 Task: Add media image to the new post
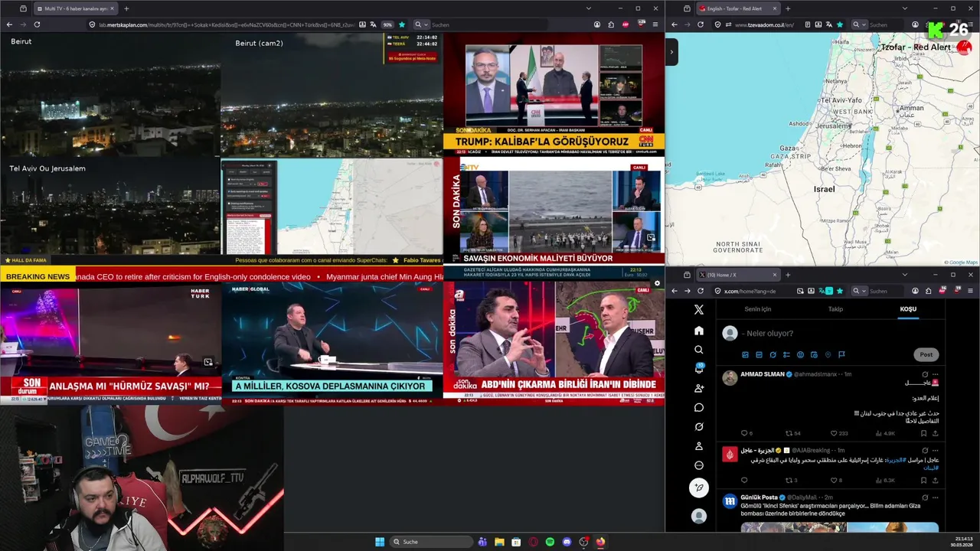(745, 354)
